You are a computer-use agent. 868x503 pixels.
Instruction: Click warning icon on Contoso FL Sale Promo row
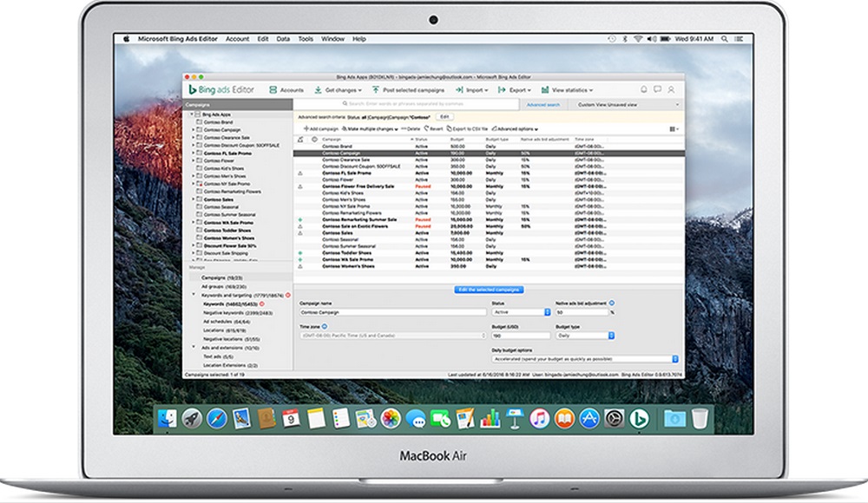tap(300, 173)
